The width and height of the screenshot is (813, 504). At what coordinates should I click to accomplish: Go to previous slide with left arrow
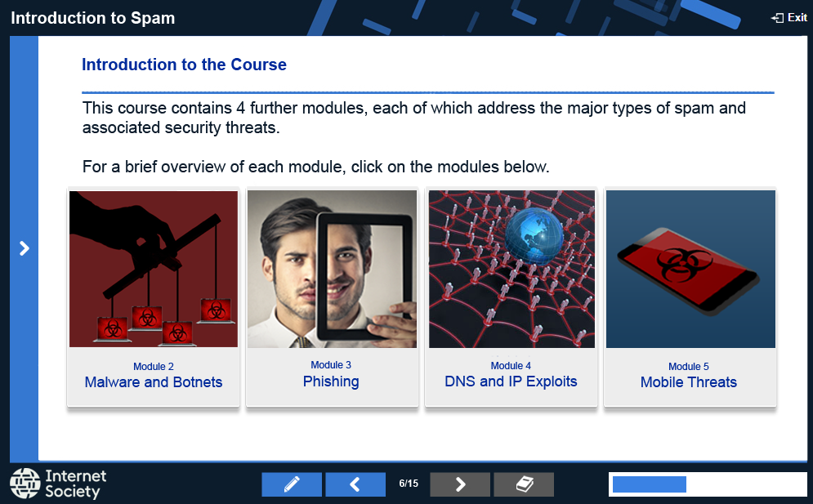[x=355, y=484]
